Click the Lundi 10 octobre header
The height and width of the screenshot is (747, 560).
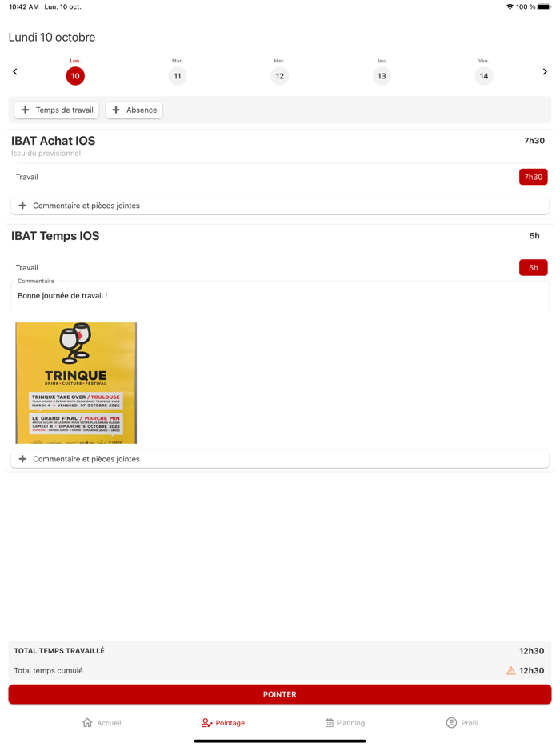(x=52, y=37)
